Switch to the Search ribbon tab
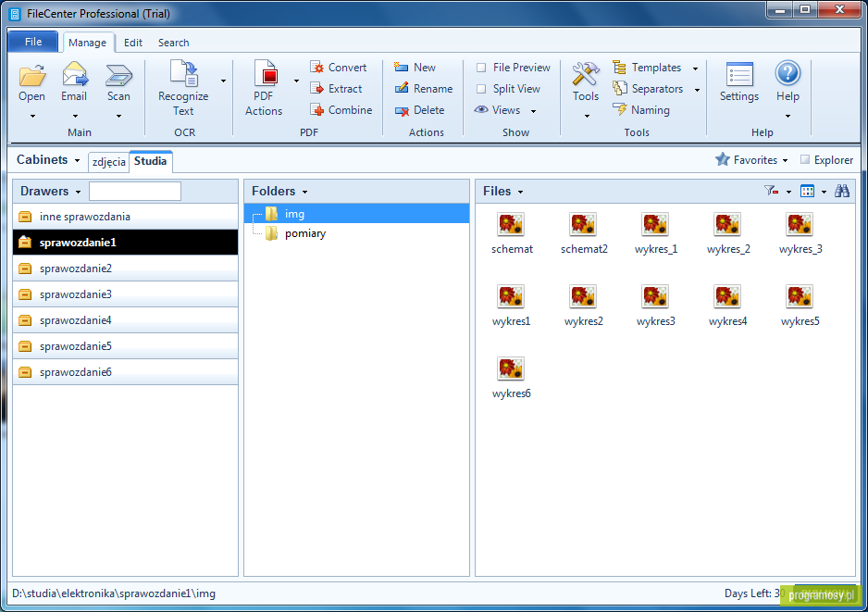 click(173, 43)
